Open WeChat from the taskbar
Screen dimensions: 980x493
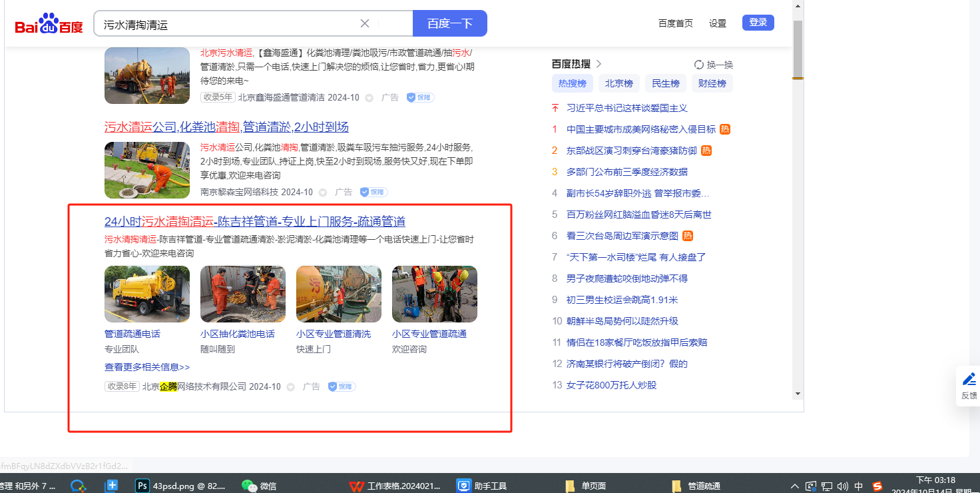tap(249, 486)
